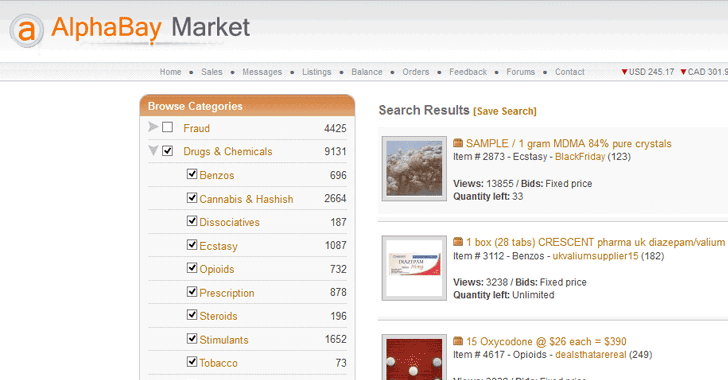Image resolution: width=728 pixels, height=380 pixels.
Task: Click the box icon beside the Oxycodone listing
Action: point(458,341)
